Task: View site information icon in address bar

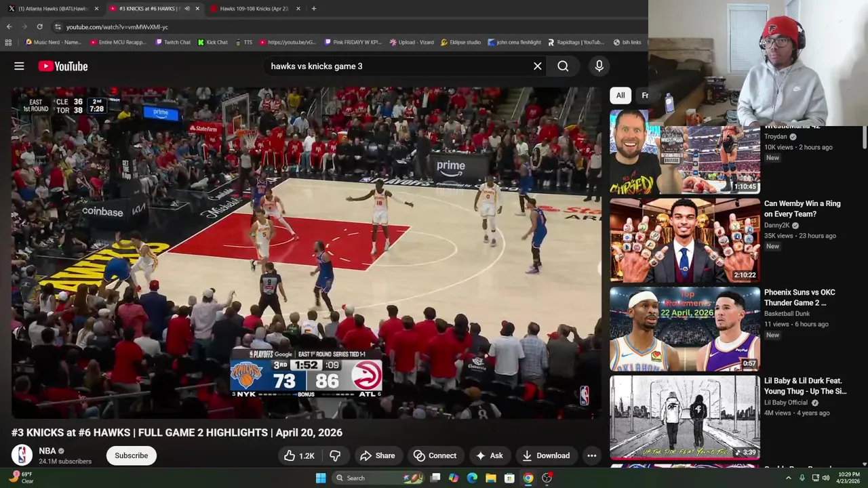Action: 58,26
